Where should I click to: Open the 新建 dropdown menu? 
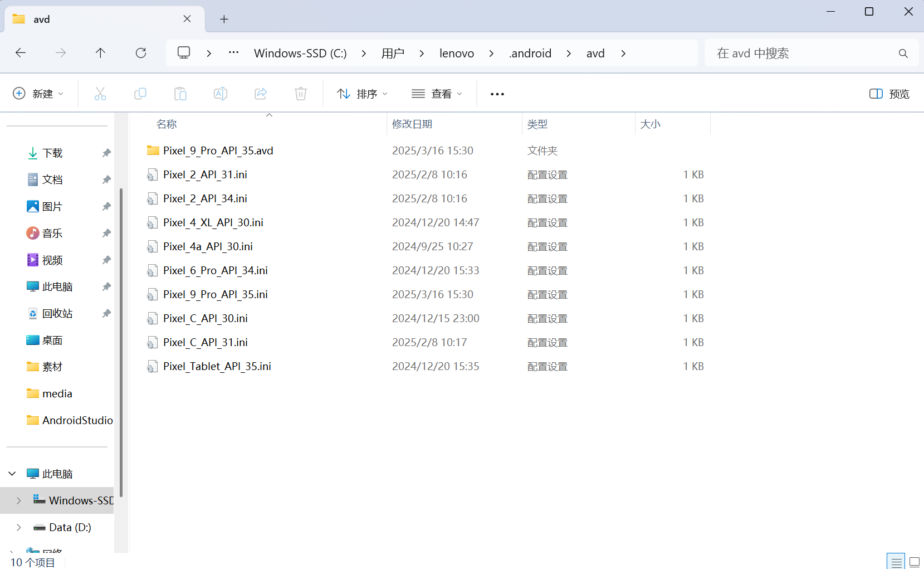click(x=38, y=94)
